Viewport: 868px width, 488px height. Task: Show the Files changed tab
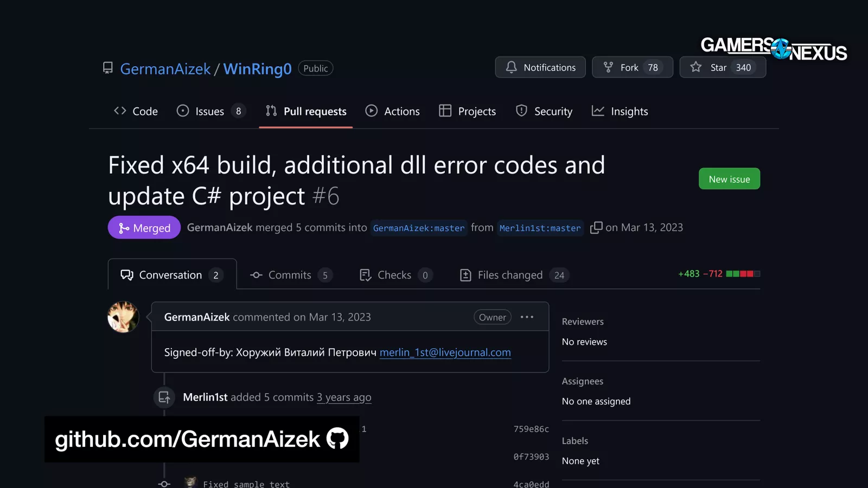(x=511, y=275)
